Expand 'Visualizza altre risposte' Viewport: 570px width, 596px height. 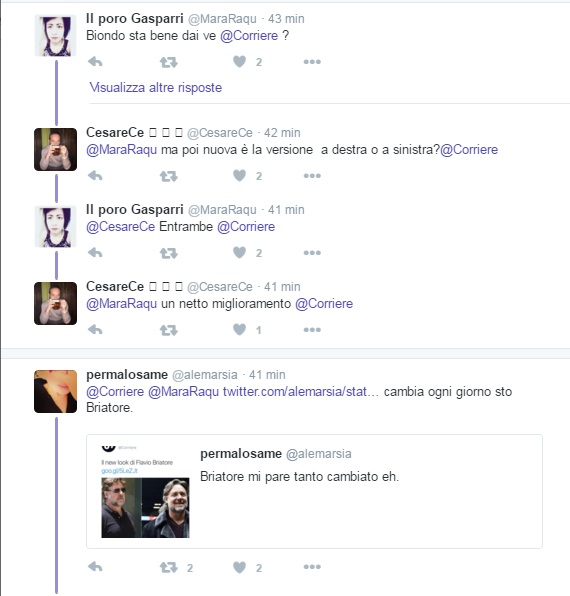(x=156, y=87)
